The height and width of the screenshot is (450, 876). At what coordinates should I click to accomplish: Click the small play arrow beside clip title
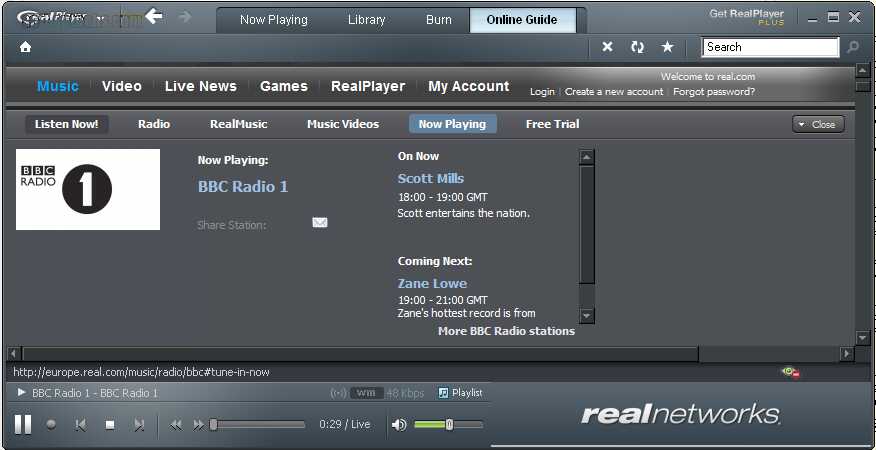22,393
